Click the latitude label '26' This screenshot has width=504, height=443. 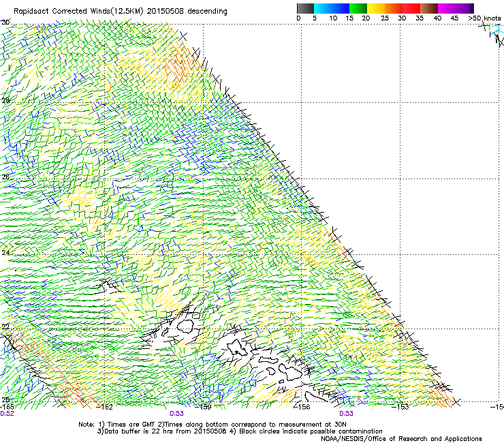click(5, 177)
